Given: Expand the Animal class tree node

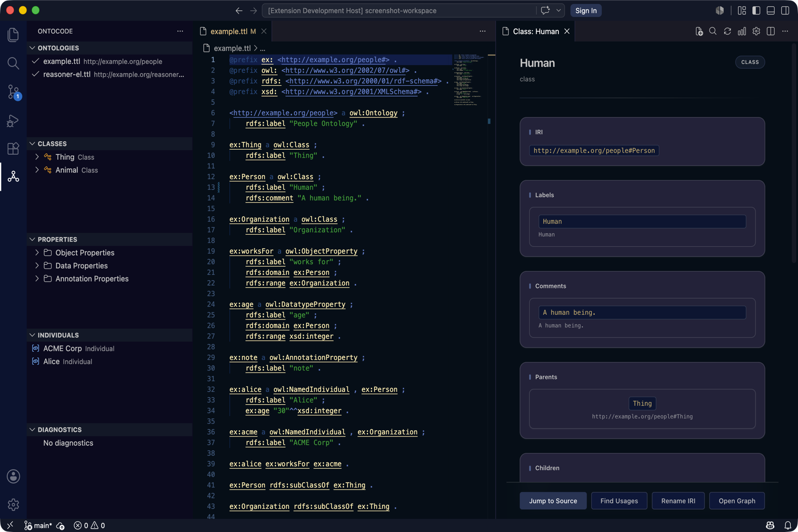Looking at the screenshot, I should coord(37,170).
